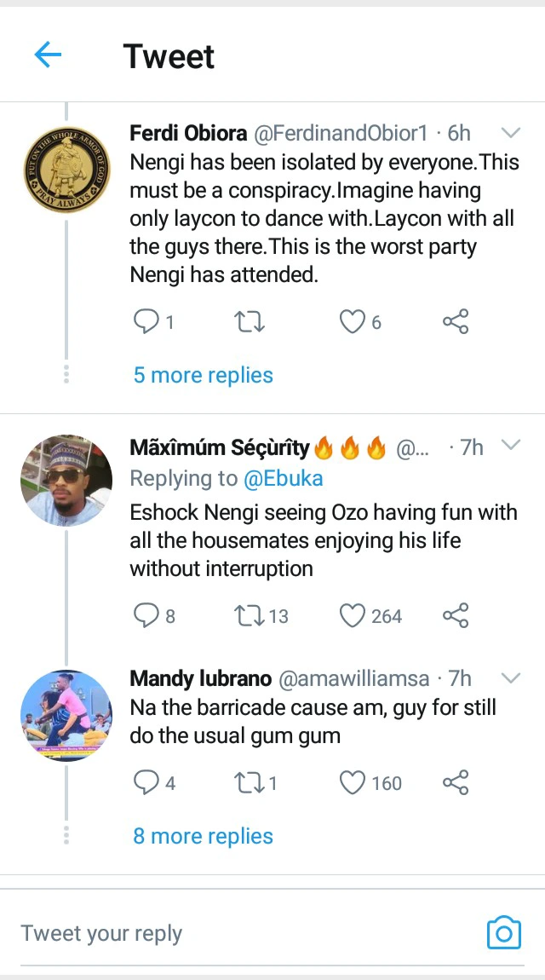Share the Eshock Nengi tweet

pyautogui.click(x=456, y=615)
